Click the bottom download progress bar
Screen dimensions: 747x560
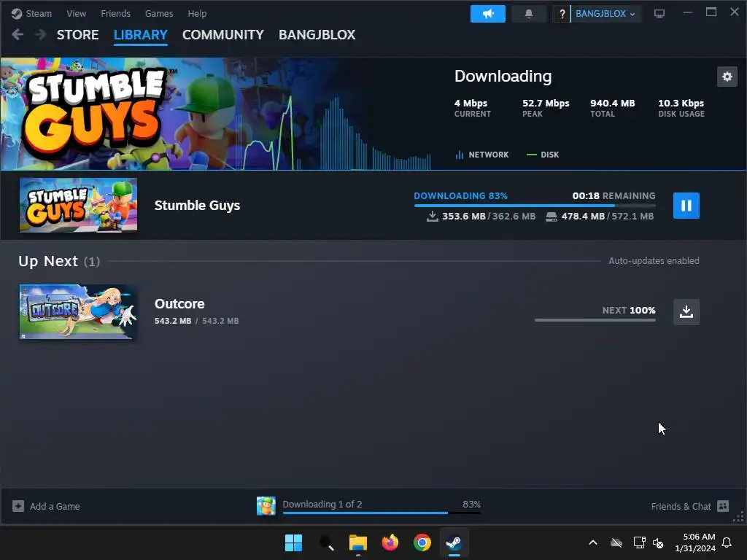click(382, 513)
